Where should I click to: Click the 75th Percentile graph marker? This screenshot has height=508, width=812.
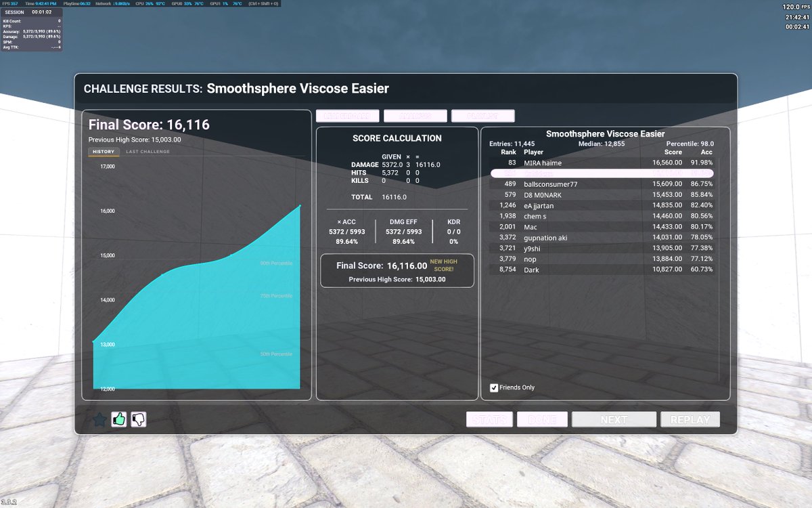coord(276,295)
